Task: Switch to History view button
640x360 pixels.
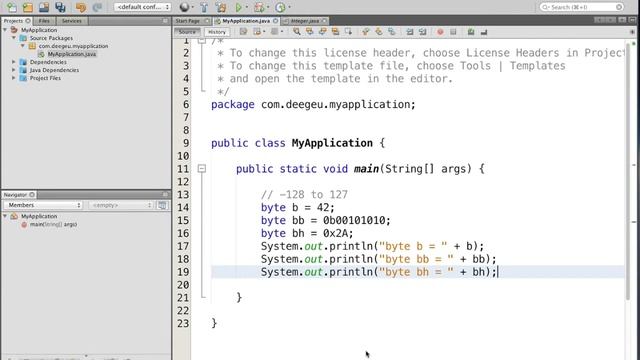Action: [217, 32]
